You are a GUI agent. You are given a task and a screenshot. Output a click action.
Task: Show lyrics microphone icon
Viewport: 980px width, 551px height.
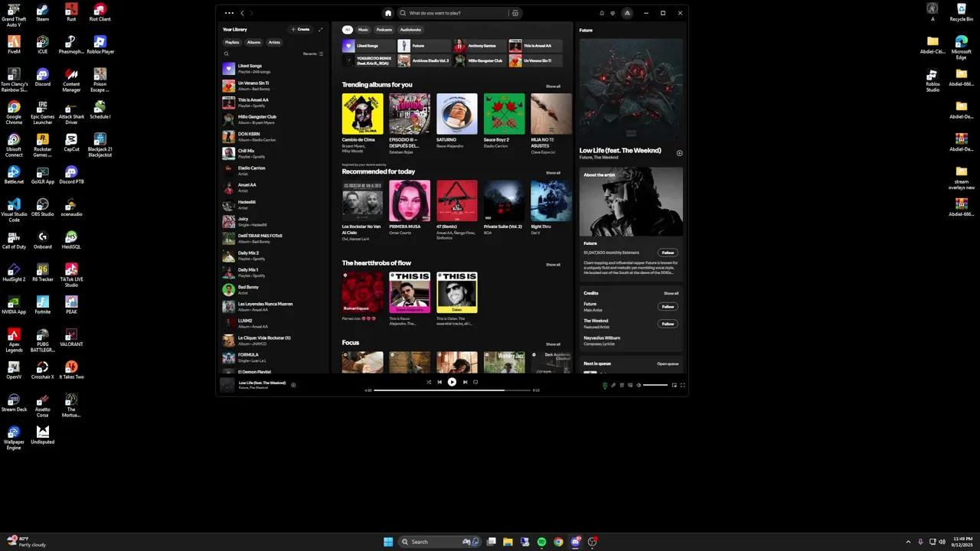613,385
